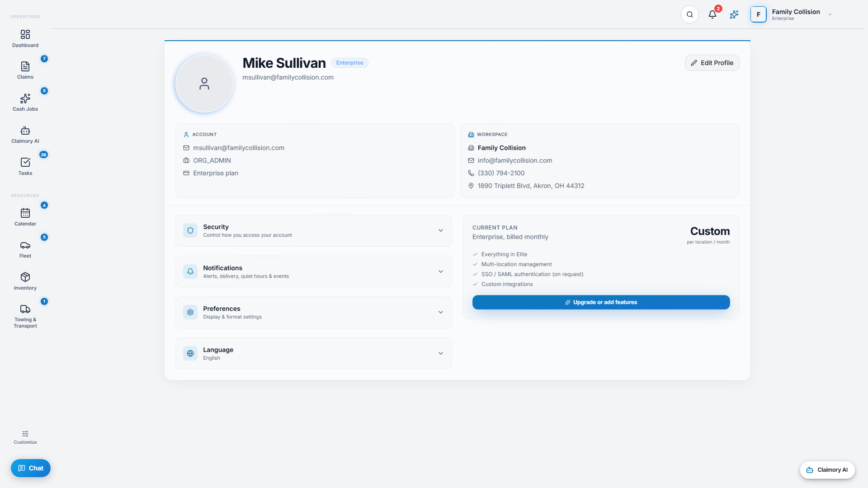The width and height of the screenshot is (868, 488).
Task: Click info@familycollision.com workspace email
Action: [515, 160]
